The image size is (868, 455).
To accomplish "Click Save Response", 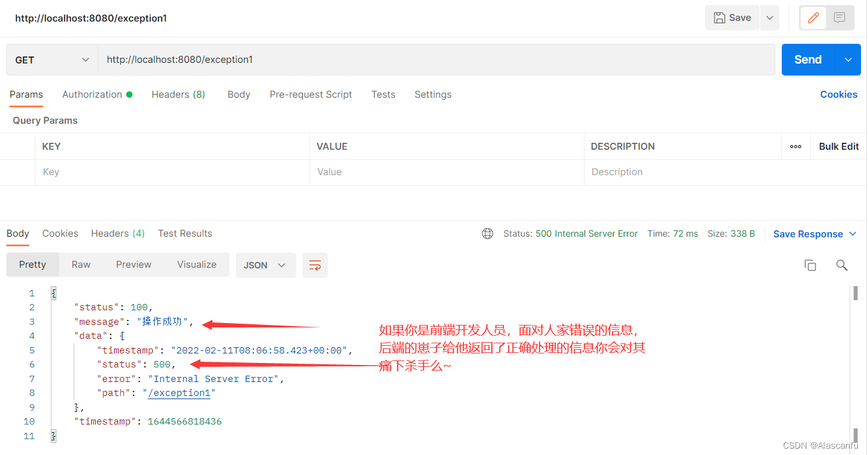I will click(808, 234).
